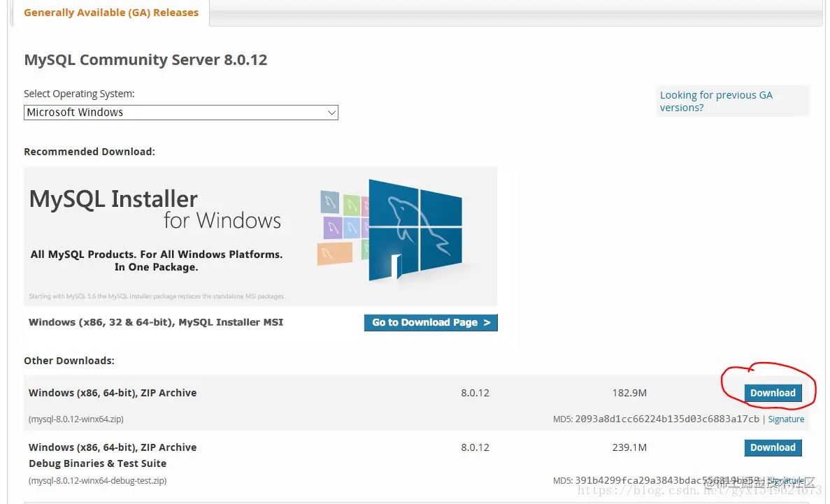Click the All MySQL Products tagline in banner

click(x=156, y=261)
